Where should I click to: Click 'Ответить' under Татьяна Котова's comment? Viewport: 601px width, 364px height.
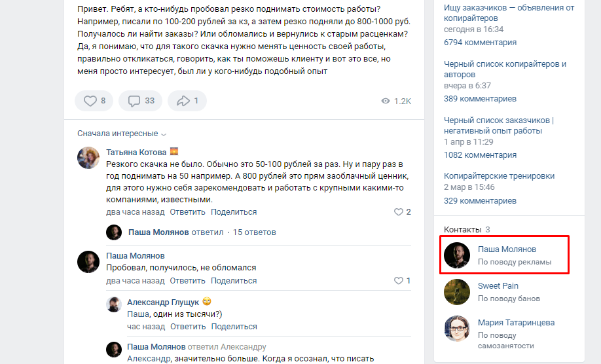tap(188, 212)
